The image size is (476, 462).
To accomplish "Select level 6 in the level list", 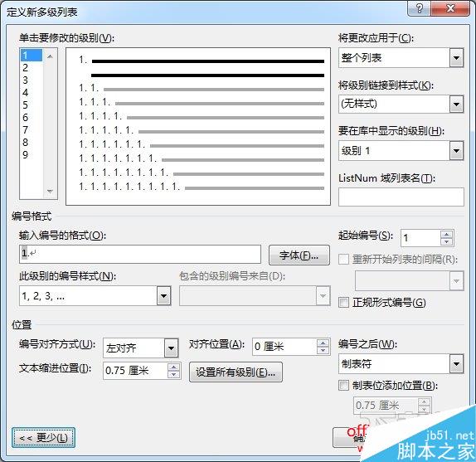I will pos(32,118).
